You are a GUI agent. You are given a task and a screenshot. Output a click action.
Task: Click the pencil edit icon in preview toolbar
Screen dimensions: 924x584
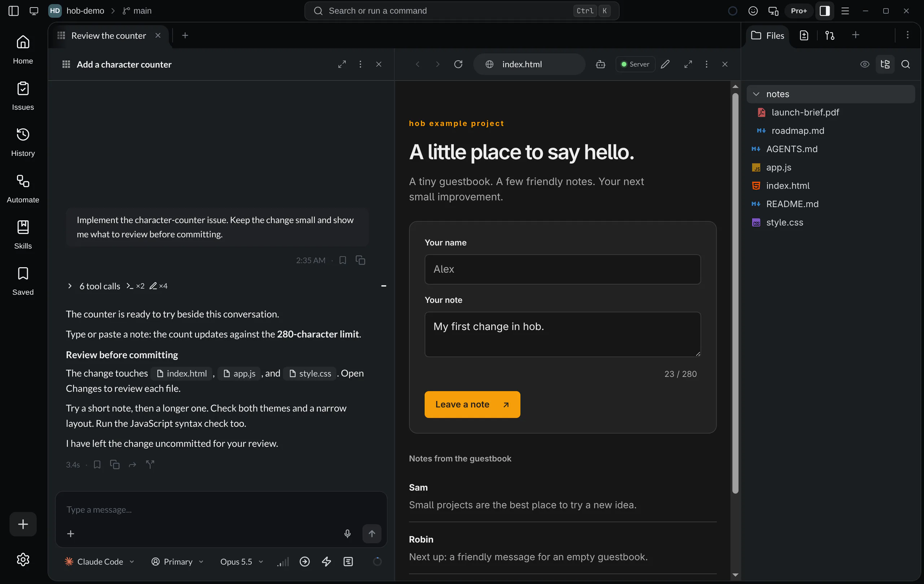click(665, 64)
